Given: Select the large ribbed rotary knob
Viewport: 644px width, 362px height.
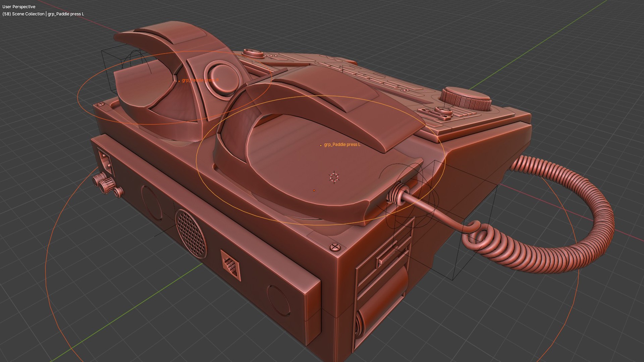Looking at the screenshot, I should (466, 99).
